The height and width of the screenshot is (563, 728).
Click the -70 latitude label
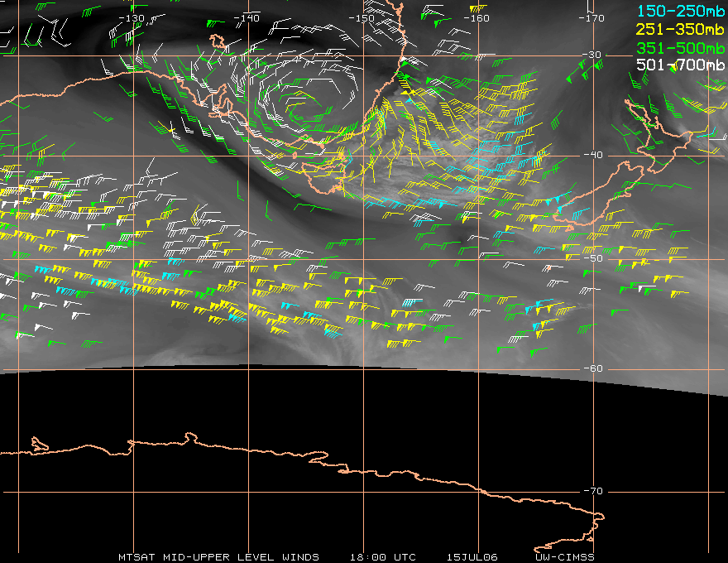[593, 491]
